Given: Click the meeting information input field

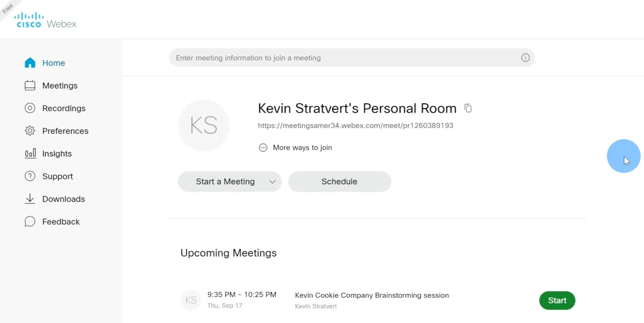Looking at the screenshot, I should click(x=346, y=58).
